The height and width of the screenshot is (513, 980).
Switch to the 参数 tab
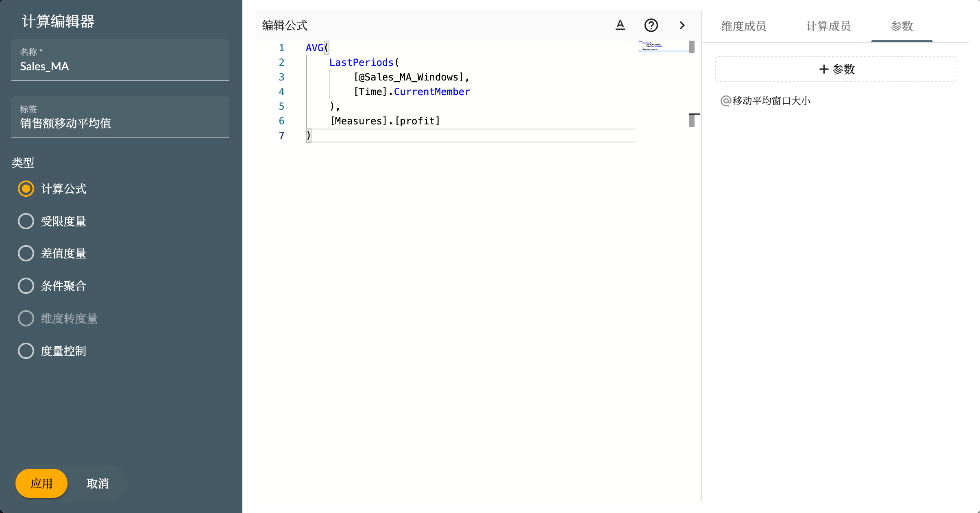902,26
